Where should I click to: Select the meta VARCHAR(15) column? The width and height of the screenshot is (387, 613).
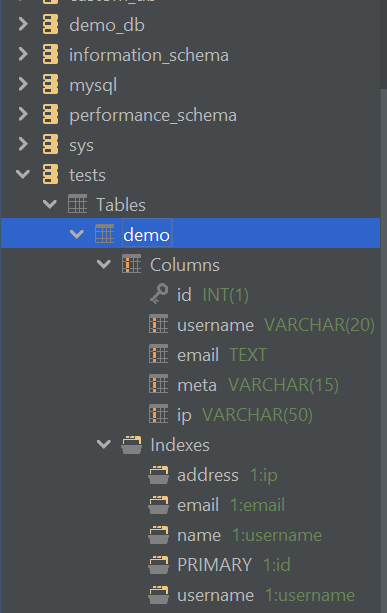[x=258, y=385]
